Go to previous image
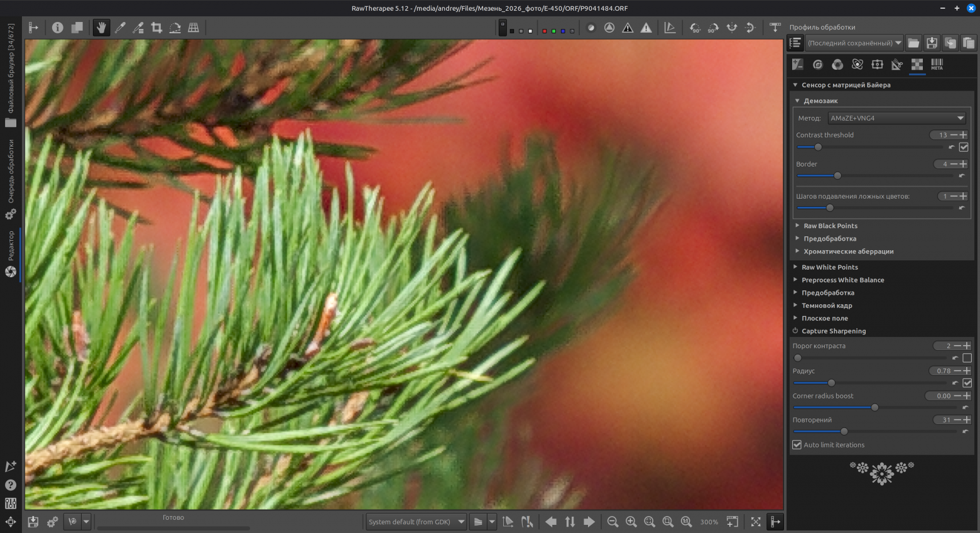Screen dimensions: 980x533 pos(551,522)
